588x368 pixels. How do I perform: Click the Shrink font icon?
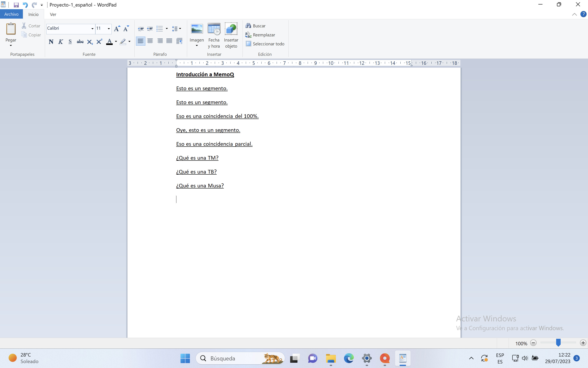(x=126, y=29)
